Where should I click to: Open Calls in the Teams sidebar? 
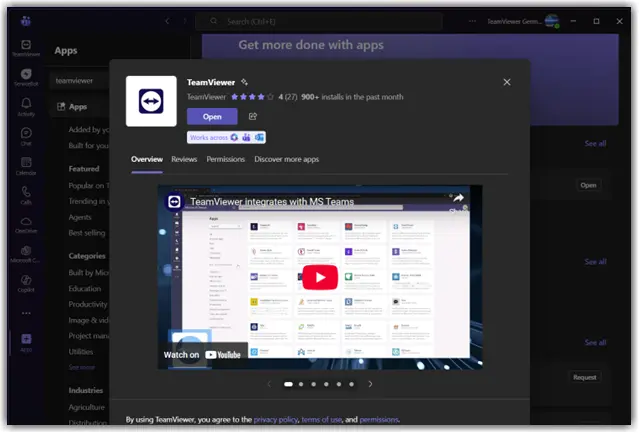click(26, 195)
